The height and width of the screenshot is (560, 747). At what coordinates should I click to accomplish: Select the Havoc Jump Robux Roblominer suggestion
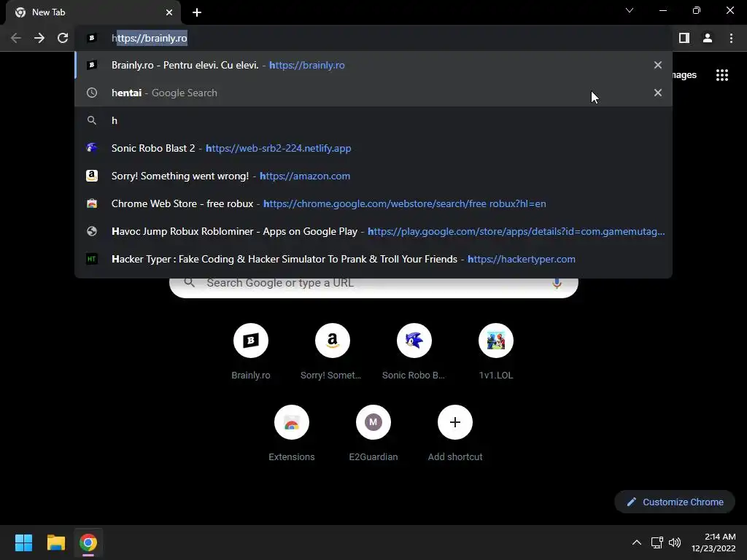click(x=373, y=231)
